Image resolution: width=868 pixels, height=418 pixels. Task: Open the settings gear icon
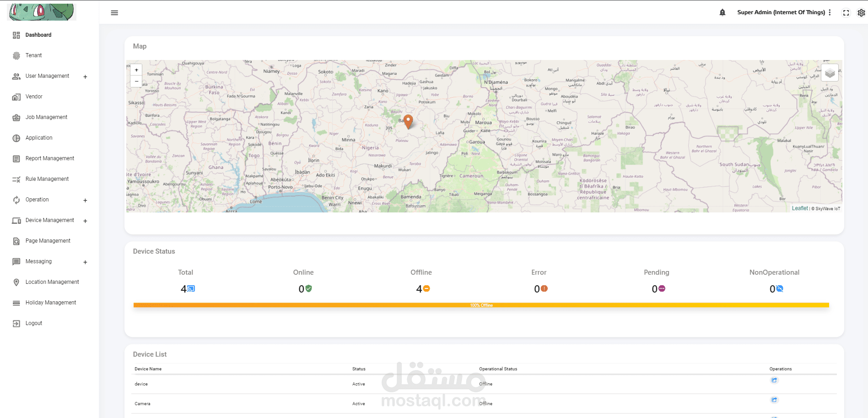tap(861, 13)
